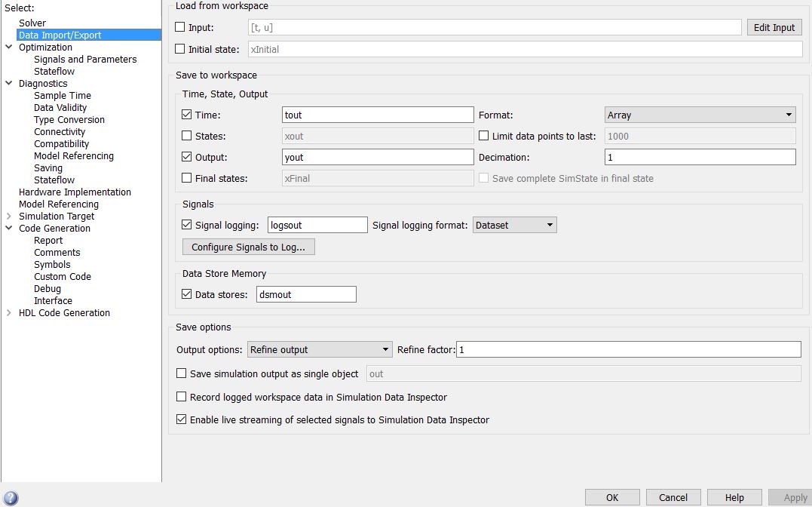Expand the HDL Code Generation node
Image resolution: width=812 pixels, height=507 pixels.
pos(9,313)
